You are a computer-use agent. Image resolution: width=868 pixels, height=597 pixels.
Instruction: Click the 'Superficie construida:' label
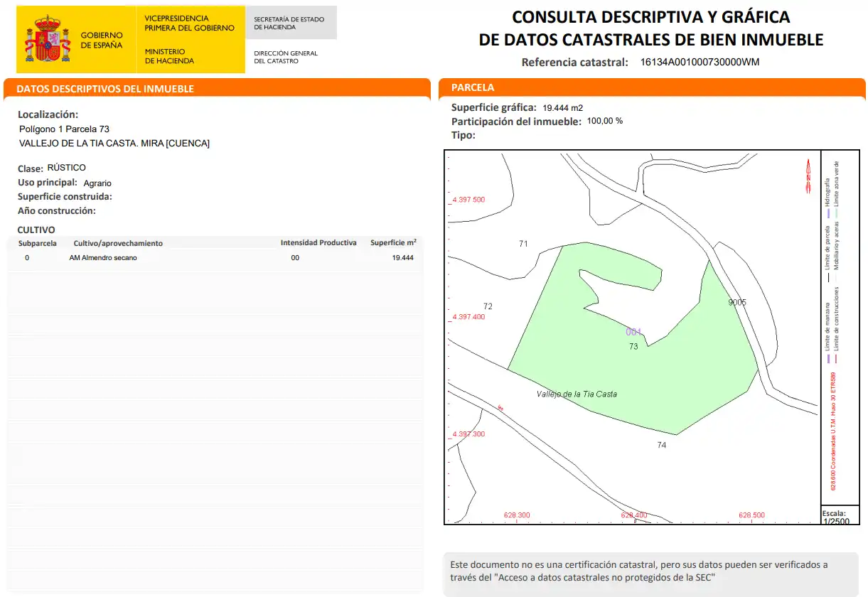coord(65,197)
